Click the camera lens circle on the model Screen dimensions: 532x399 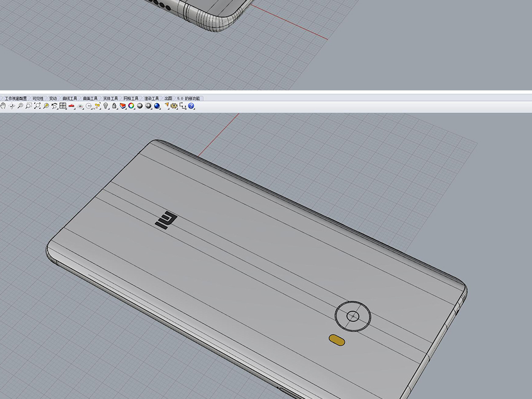[353, 316]
